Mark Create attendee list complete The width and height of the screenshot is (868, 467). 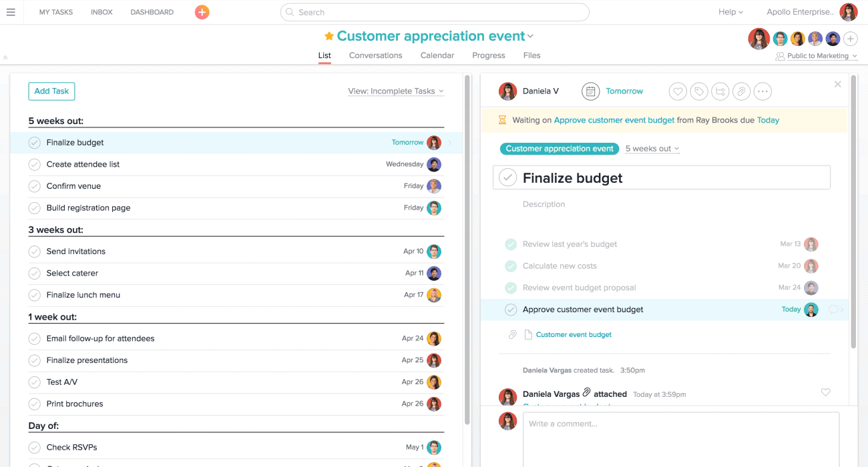35,164
